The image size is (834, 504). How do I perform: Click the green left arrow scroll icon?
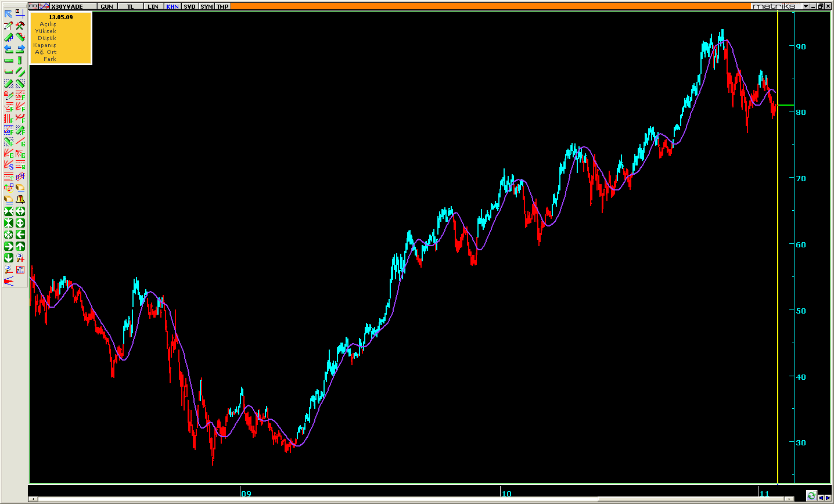coord(20,235)
